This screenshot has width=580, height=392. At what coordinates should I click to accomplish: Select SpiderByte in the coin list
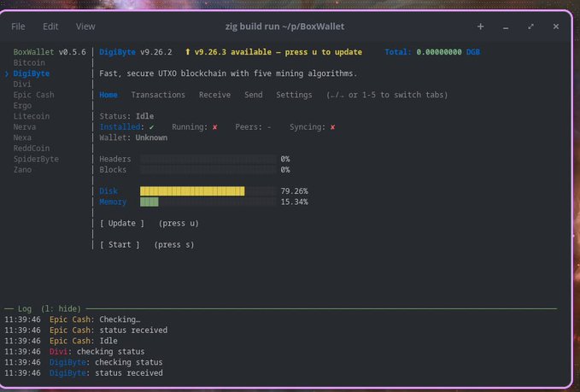36,159
